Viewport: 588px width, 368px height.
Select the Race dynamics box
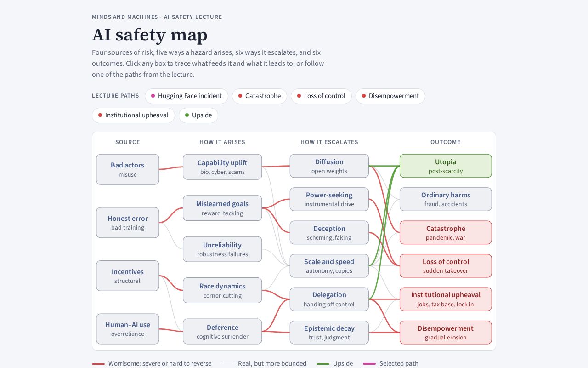coord(222,290)
